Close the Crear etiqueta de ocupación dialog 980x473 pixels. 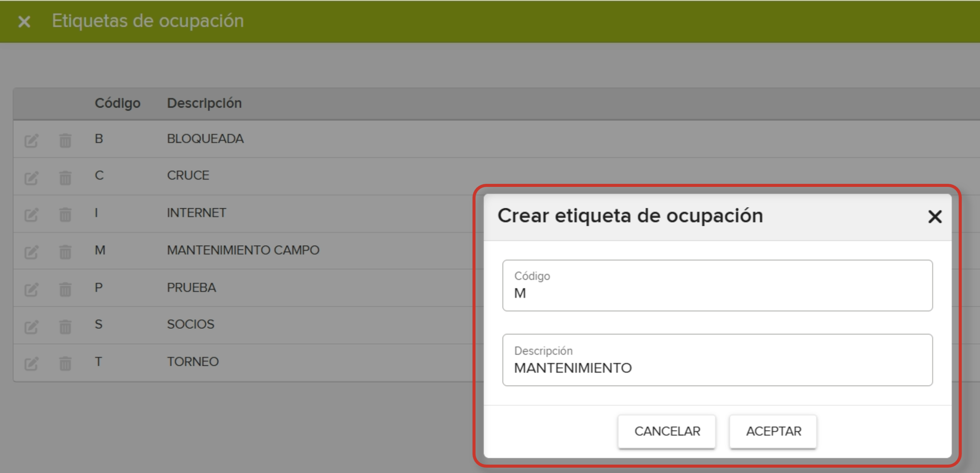click(935, 217)
